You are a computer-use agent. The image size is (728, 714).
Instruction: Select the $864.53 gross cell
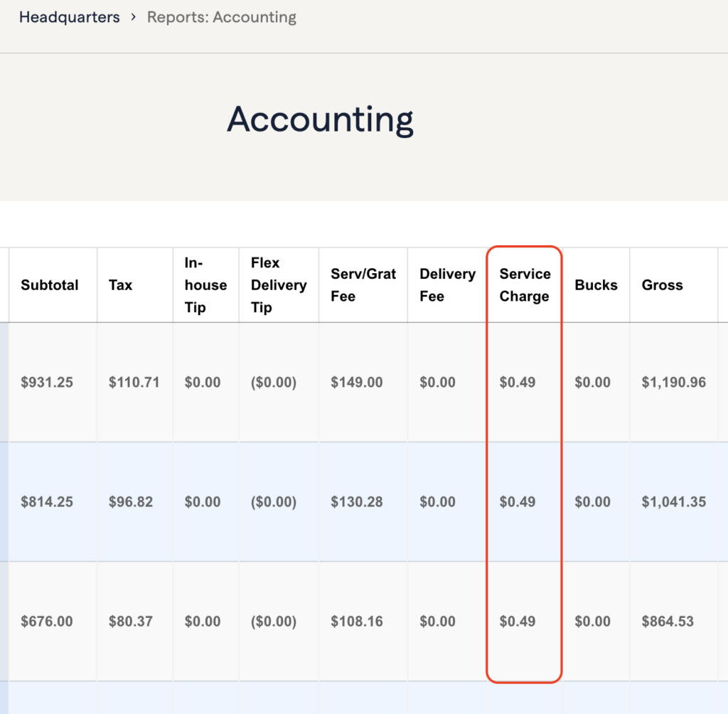click(667, 622)
